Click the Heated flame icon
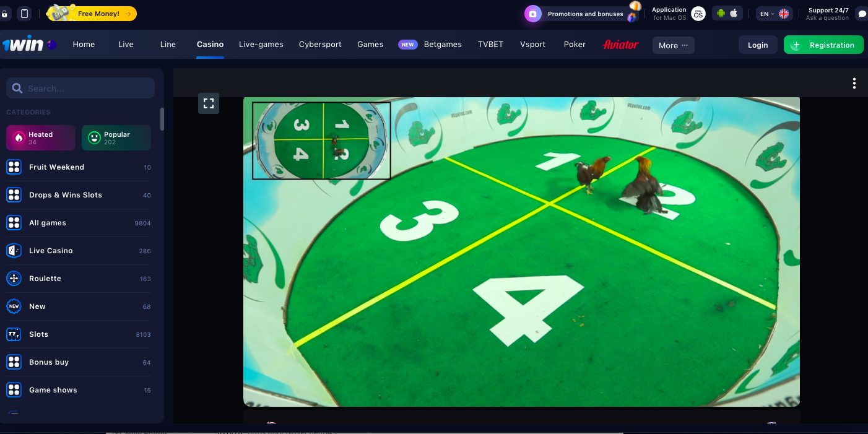The height and width of the screenshot is (434, 868). click(19, 137)
